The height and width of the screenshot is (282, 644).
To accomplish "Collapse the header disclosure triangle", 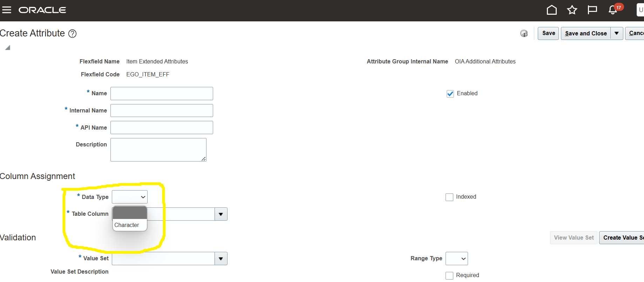I will point(8,48).
